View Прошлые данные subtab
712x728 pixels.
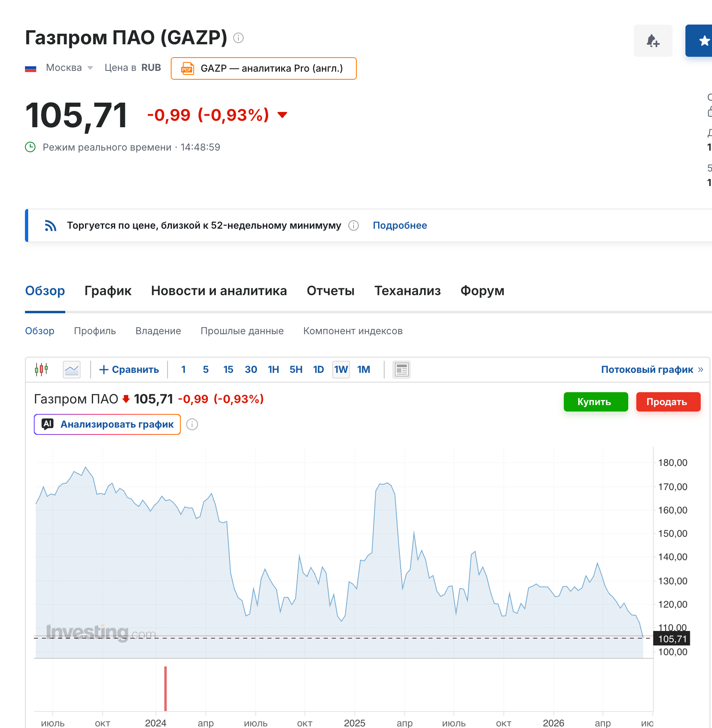(x=242, y=331)
